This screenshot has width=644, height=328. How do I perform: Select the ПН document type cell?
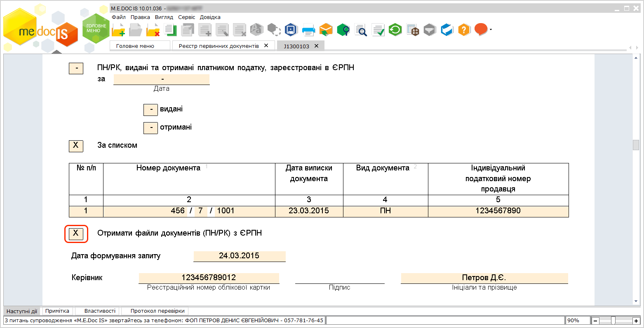[385, 211]
